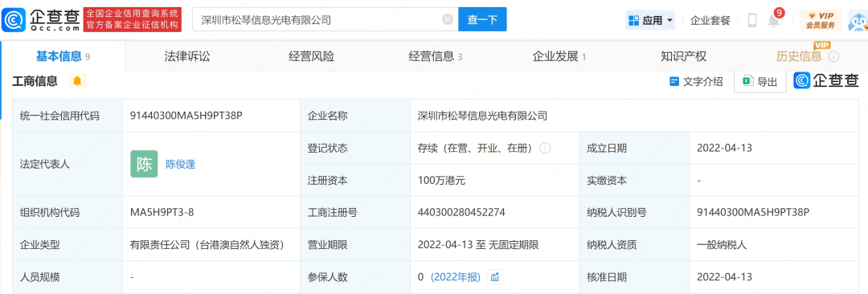
Task: Select the 一般纳税人 value
Action: point(721,245)
